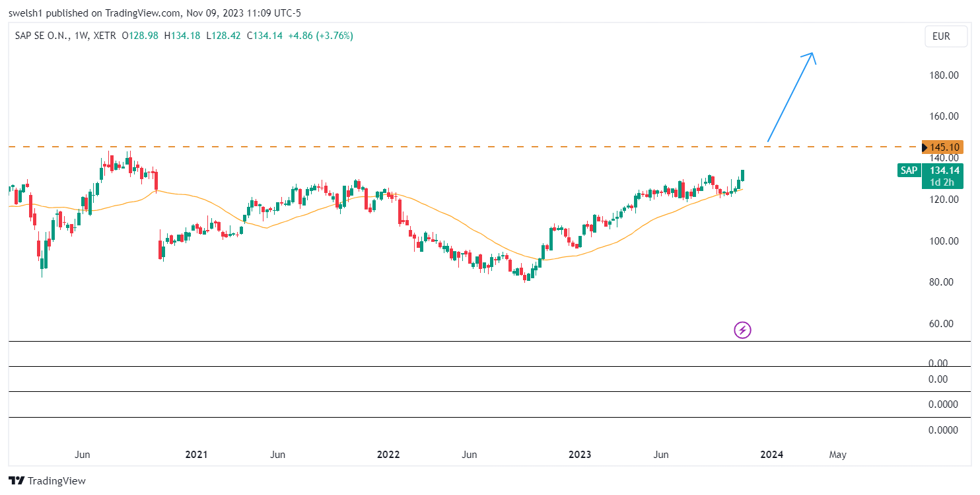Select the orange dashed horizontal resistance line

462,146
